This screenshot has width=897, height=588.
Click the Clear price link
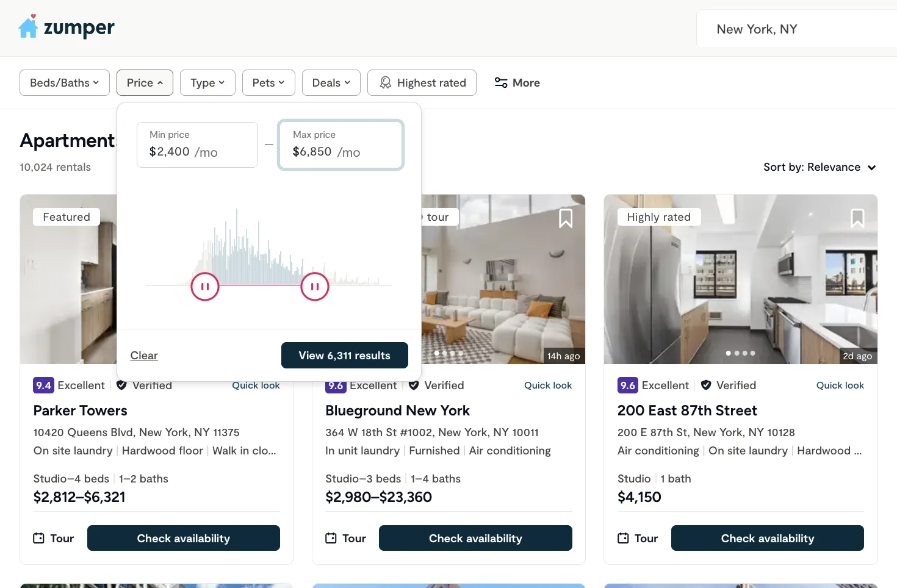tap(144, 356)
